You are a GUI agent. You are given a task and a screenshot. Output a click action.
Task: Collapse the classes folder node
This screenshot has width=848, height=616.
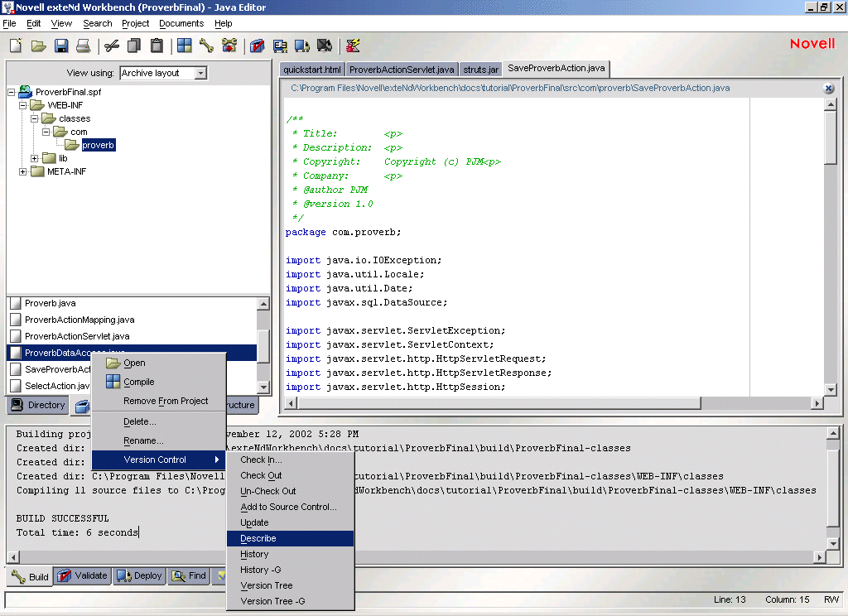pos(34,118)
